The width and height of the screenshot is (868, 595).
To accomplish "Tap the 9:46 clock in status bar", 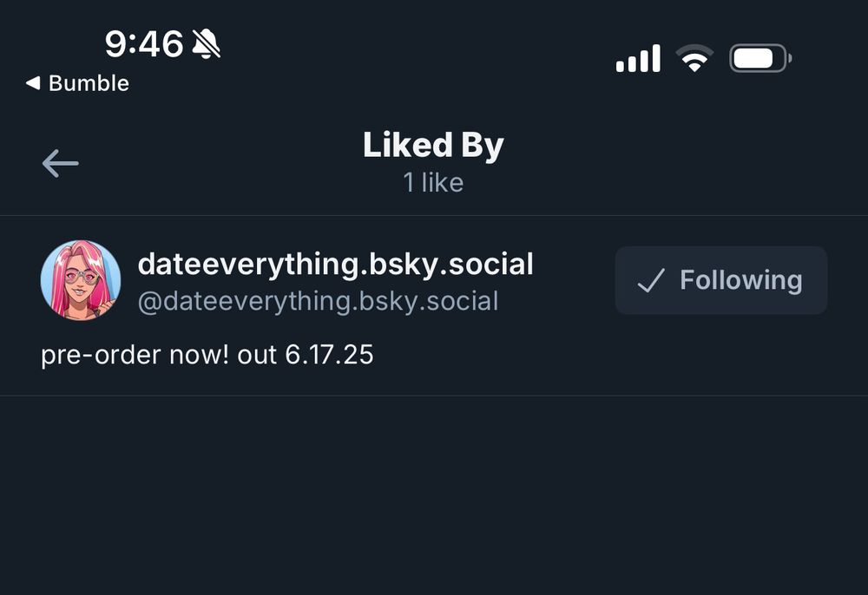I will pyautogui.click(x=144, y=42).
